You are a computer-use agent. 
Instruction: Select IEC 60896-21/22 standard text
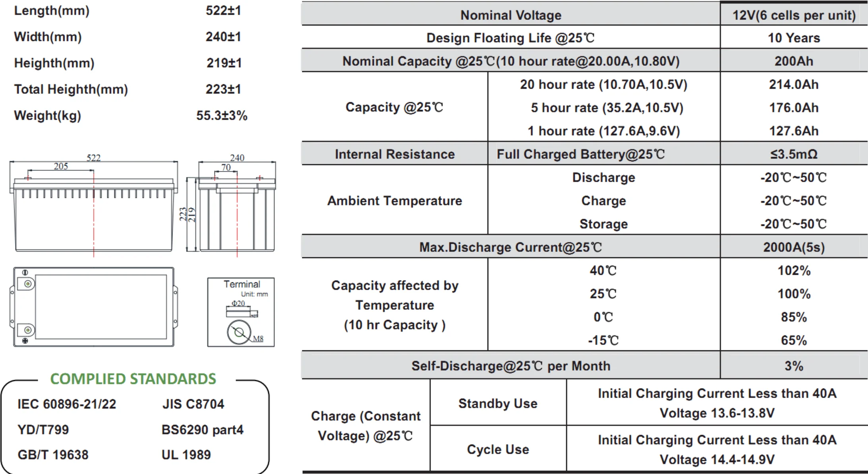point(67,404)
